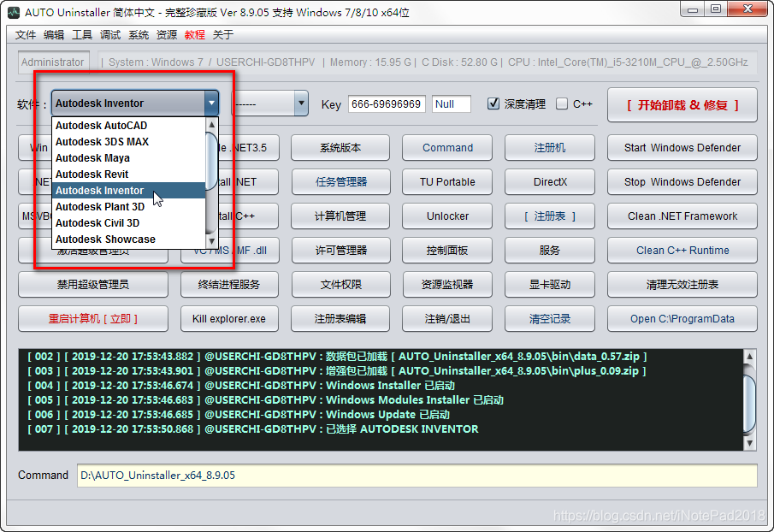Open 控制面板
The height and width of the screenshot is (532, 774).
coord(447,251)
